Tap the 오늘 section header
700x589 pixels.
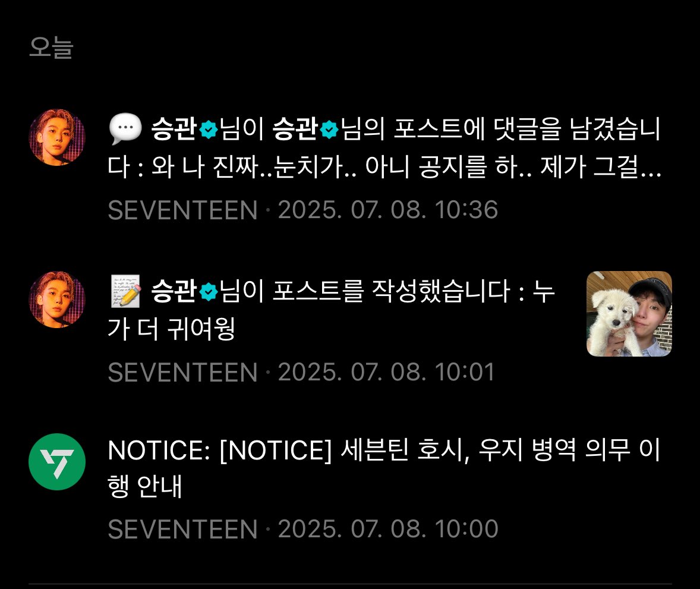51,48
